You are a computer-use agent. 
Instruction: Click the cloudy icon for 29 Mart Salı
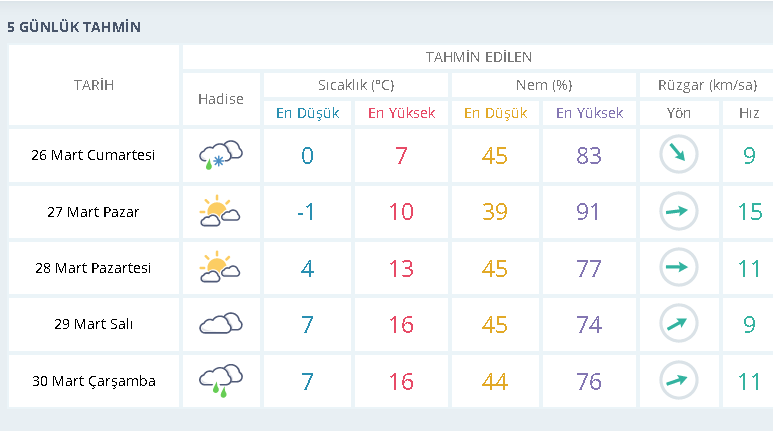coord(221,323)
